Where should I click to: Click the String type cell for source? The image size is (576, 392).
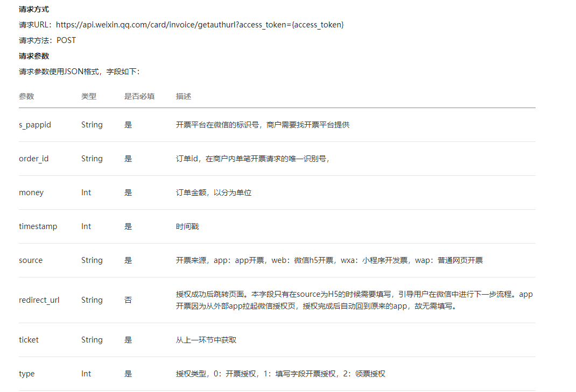92,260
